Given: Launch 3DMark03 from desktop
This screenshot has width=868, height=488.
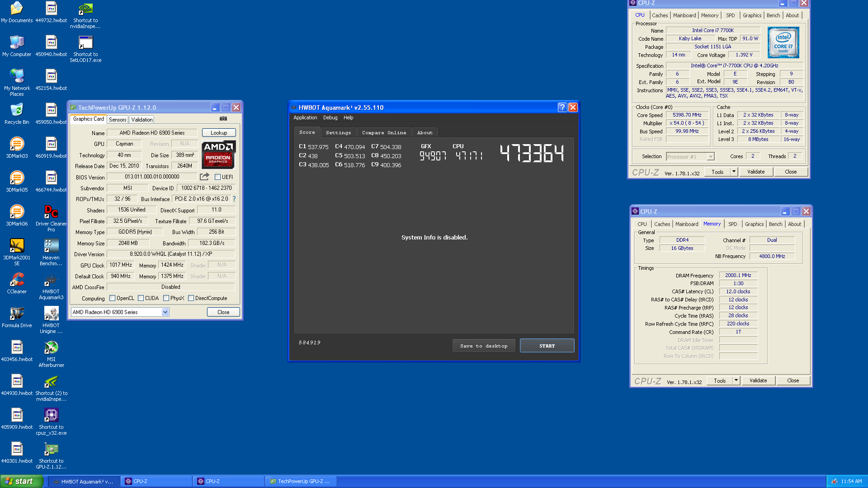Looking at the screenshot, I should (17, 148).
